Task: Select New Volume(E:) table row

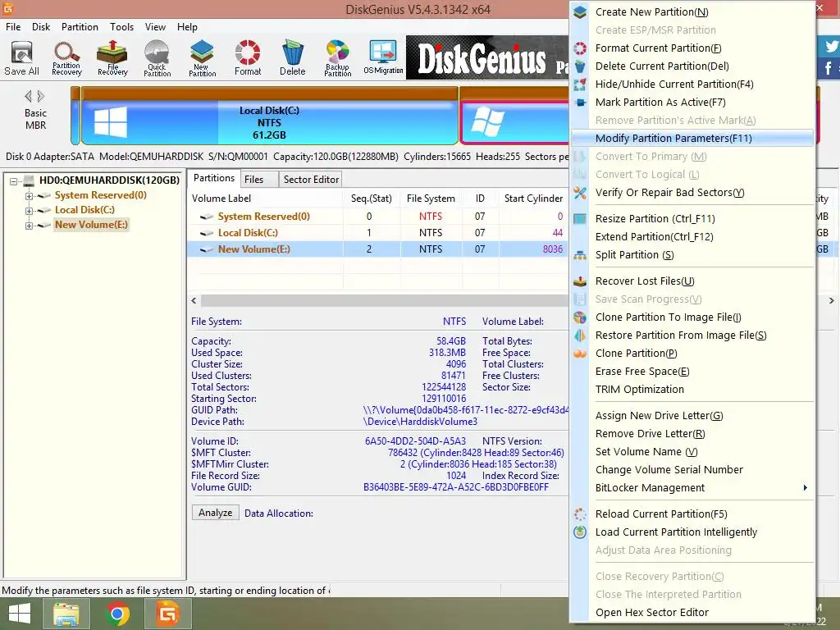Action: (x=378, y=249)
